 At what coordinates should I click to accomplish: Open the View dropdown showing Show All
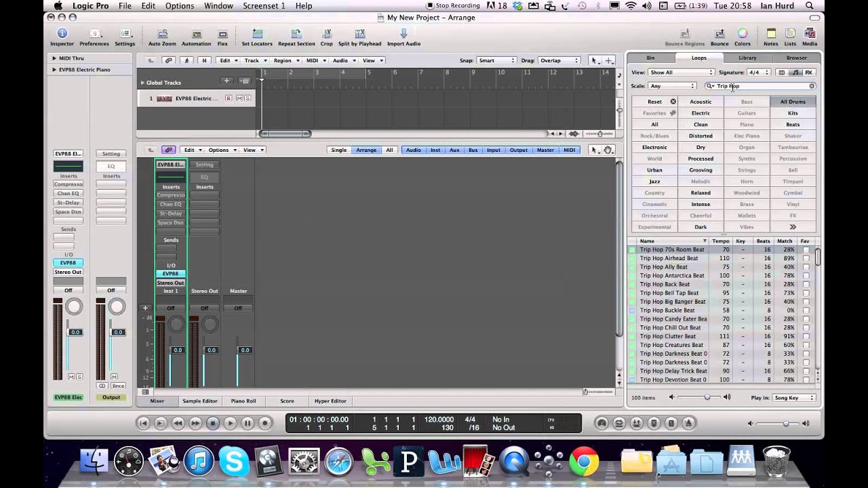click(x=681, y=73)
